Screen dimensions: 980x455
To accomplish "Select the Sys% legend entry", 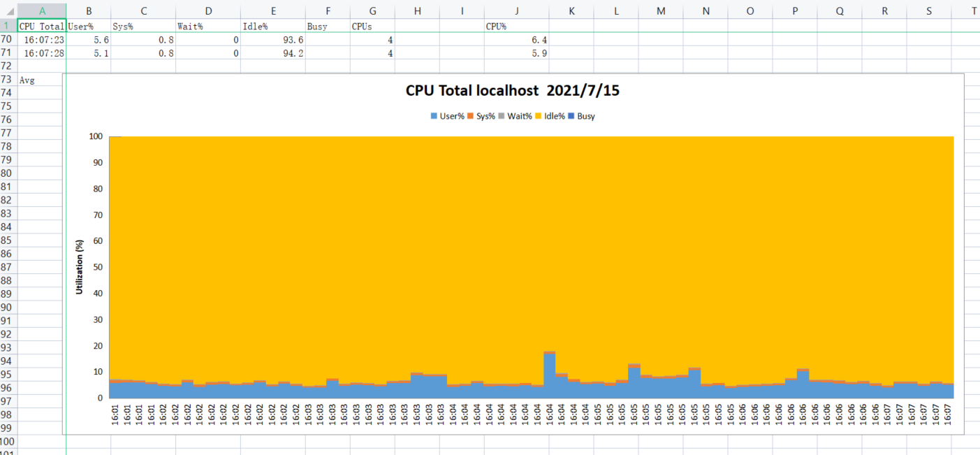I will tap(481, 117).
